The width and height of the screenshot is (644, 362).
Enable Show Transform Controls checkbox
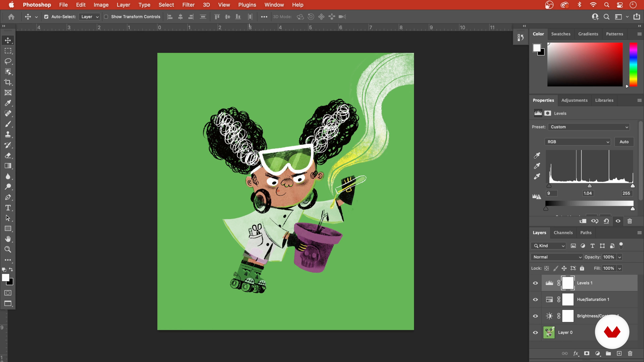[106, 17]
